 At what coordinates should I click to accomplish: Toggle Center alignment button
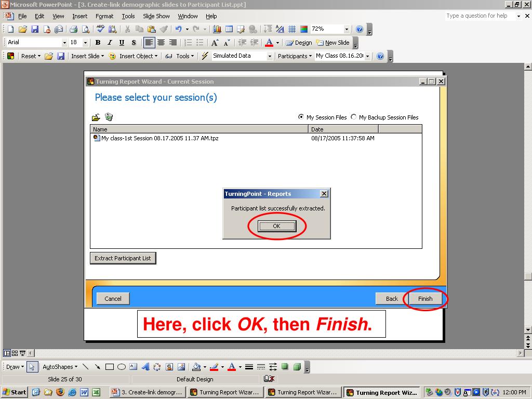coord(161,43)
